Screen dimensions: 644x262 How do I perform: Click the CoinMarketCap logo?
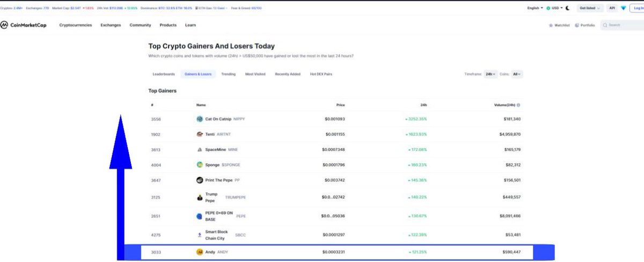[x=23, y=25]
